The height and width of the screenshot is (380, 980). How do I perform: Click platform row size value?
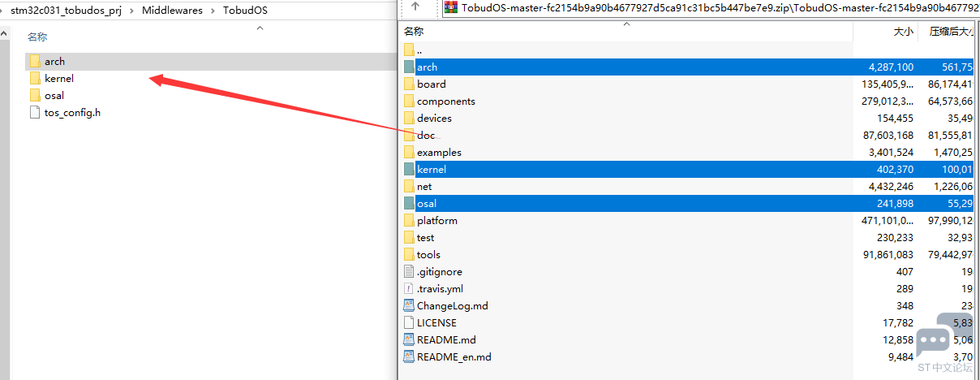click(888, 220)
